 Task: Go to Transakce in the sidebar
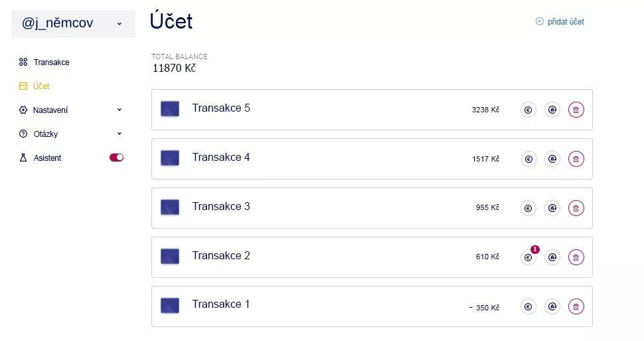pos(51,62)
